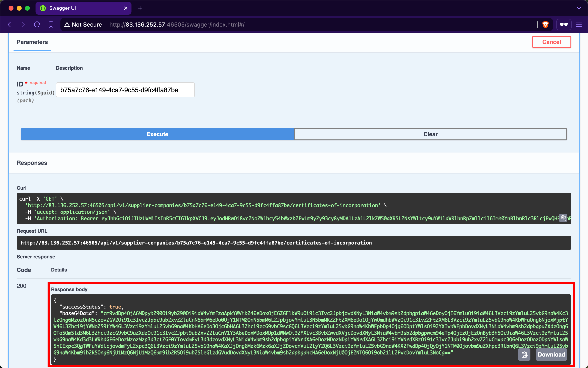
Task: Expand the tab list chevron
Action: coord(579,8)
